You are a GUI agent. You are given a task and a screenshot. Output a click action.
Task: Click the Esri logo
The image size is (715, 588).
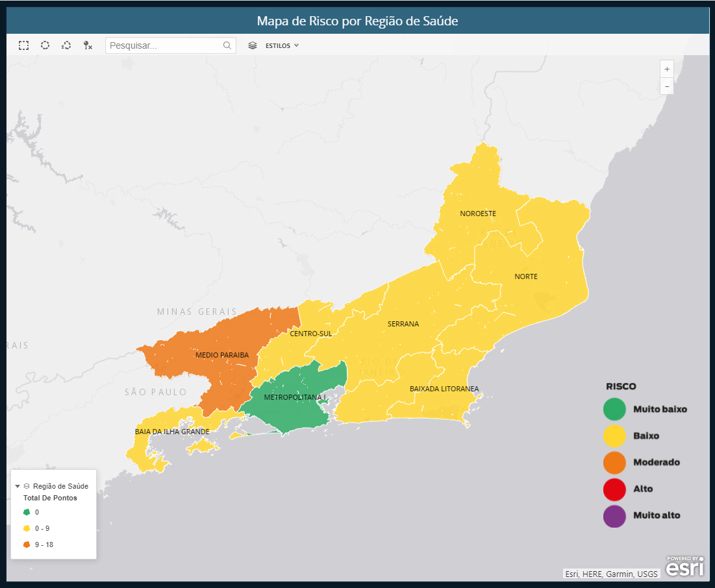pos(684,566)
